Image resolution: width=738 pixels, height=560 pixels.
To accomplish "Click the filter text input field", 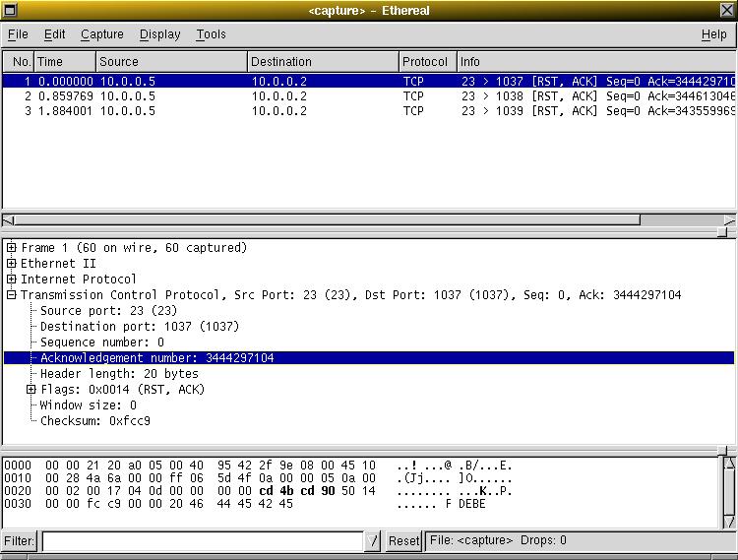I will pyautogui.click(x=203, y=540).
